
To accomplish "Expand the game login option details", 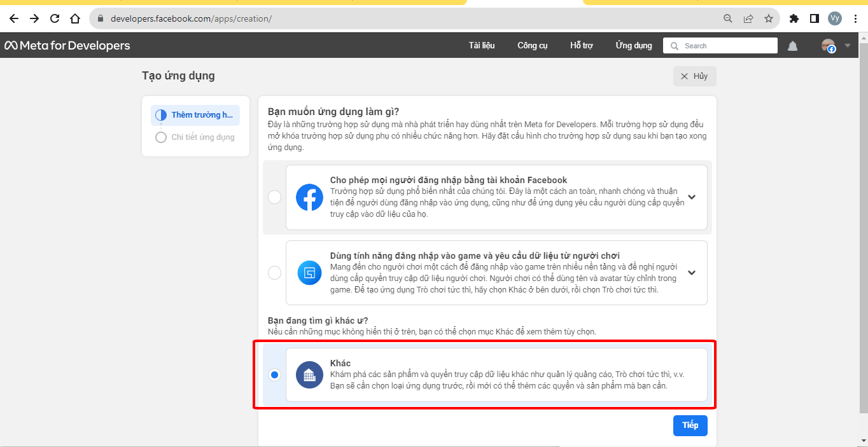I will (692, 273).
